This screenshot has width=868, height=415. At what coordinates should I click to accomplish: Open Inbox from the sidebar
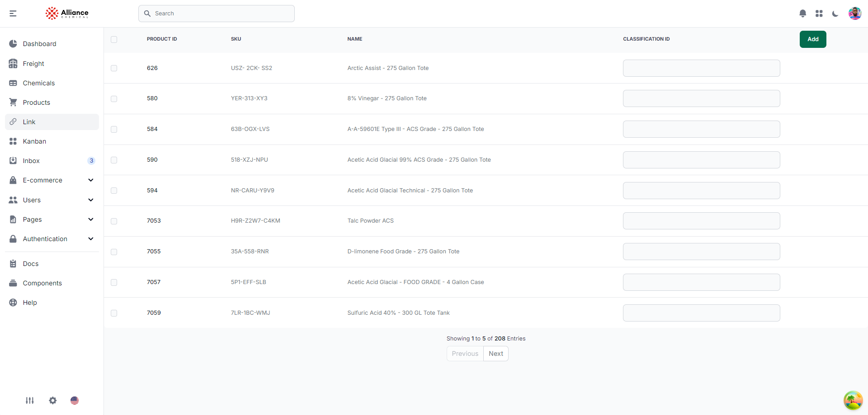pos(52,161)
